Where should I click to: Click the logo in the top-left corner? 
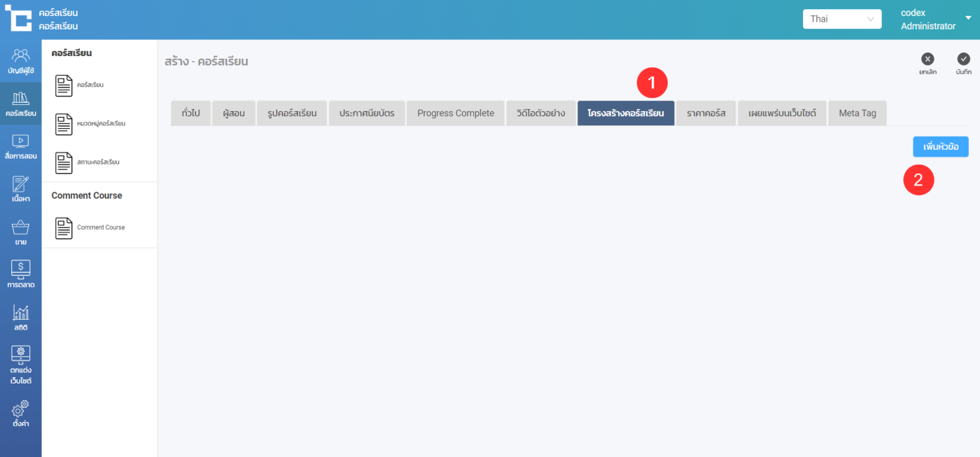[18, 19]
